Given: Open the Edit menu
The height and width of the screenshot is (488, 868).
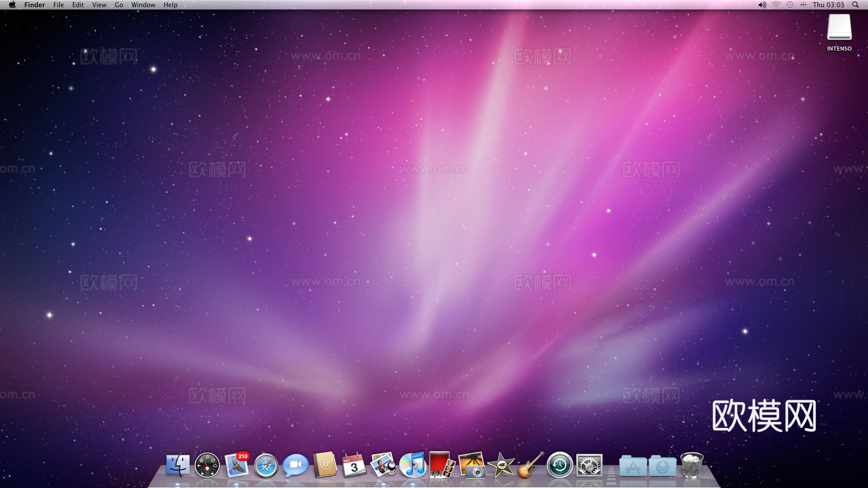Looking at the screenshot, I should pos(78,5).
